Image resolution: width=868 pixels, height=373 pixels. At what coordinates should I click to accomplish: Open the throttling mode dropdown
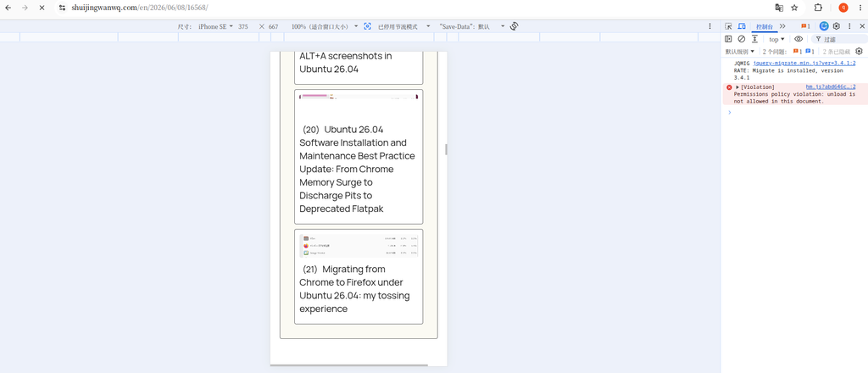pos(403,26)
